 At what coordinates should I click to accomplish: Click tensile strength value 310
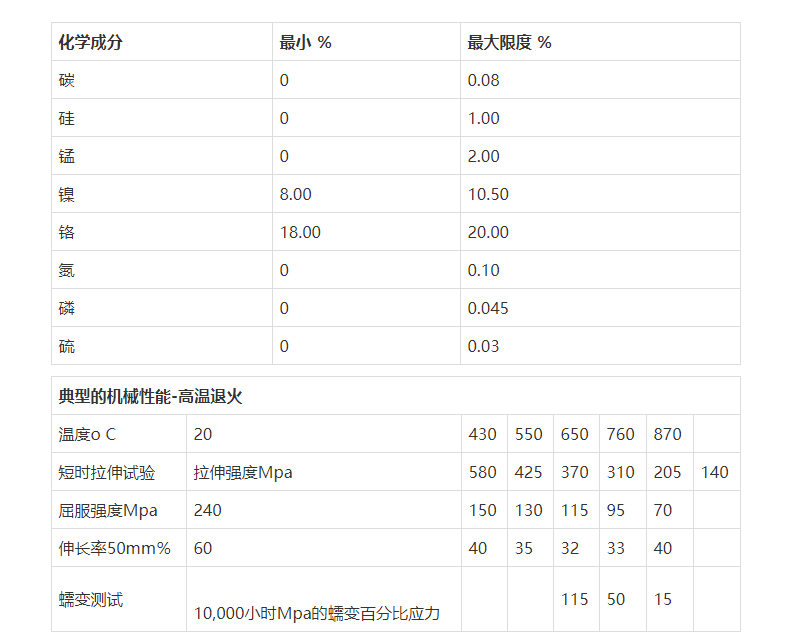click(x=621, y=473)
